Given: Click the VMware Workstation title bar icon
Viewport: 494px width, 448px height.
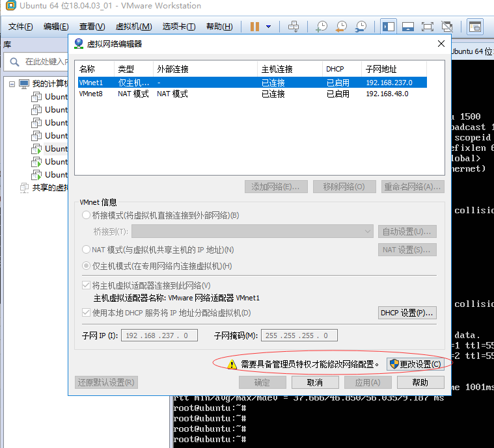Looking at the screenshot, I should pos(10,5).
